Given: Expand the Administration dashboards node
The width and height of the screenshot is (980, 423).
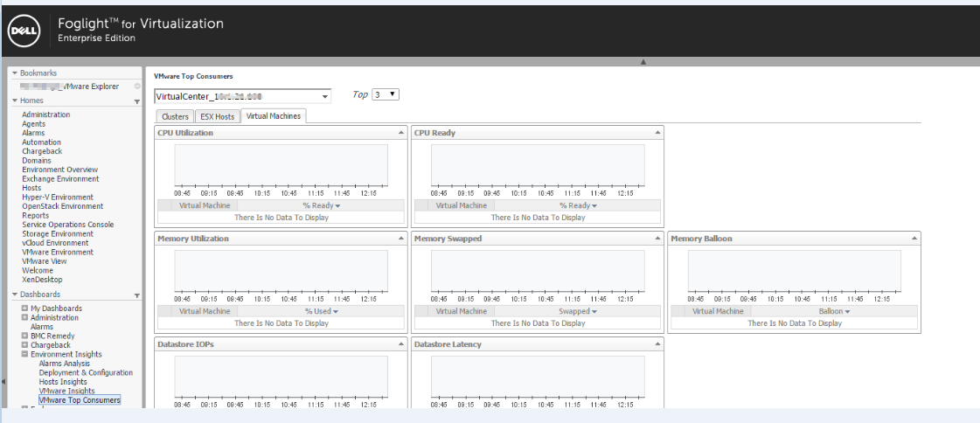Looking at the screenshot, I should [24, 317].
